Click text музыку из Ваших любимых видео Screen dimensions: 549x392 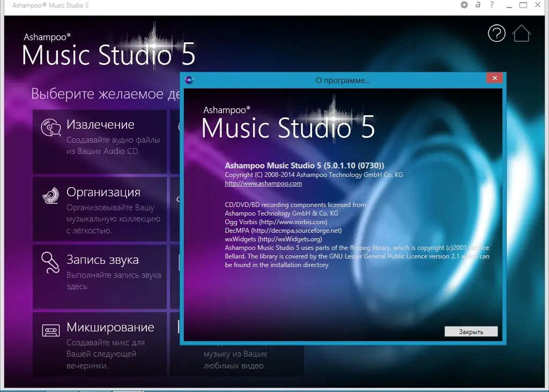(235, 360)
